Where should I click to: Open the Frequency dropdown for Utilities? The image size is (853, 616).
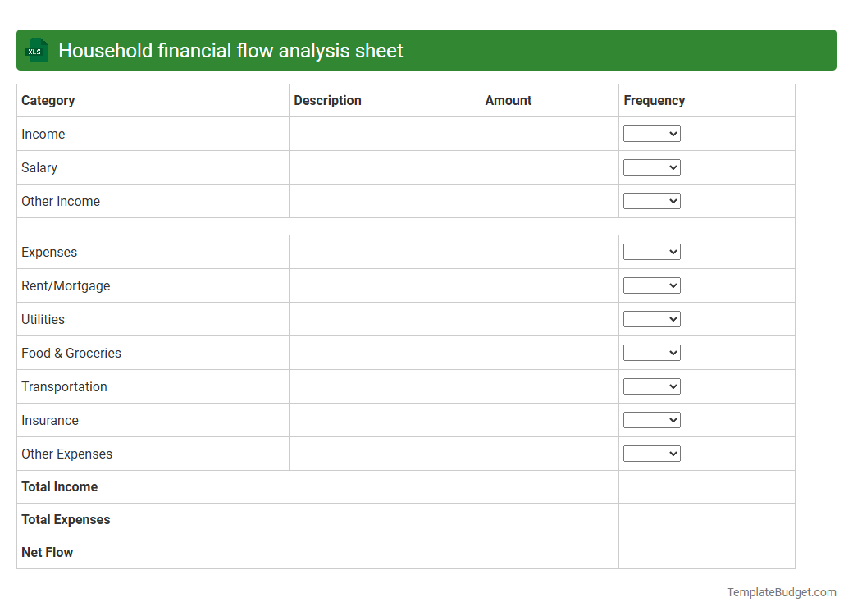coord(652,318)
